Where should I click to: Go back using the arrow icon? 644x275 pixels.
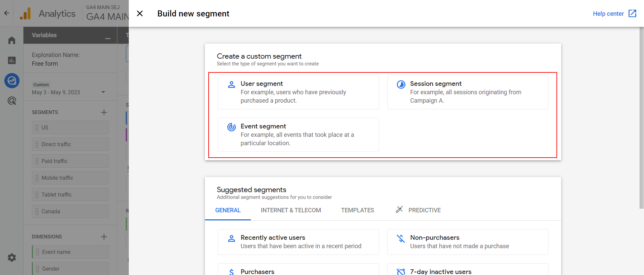7,13
